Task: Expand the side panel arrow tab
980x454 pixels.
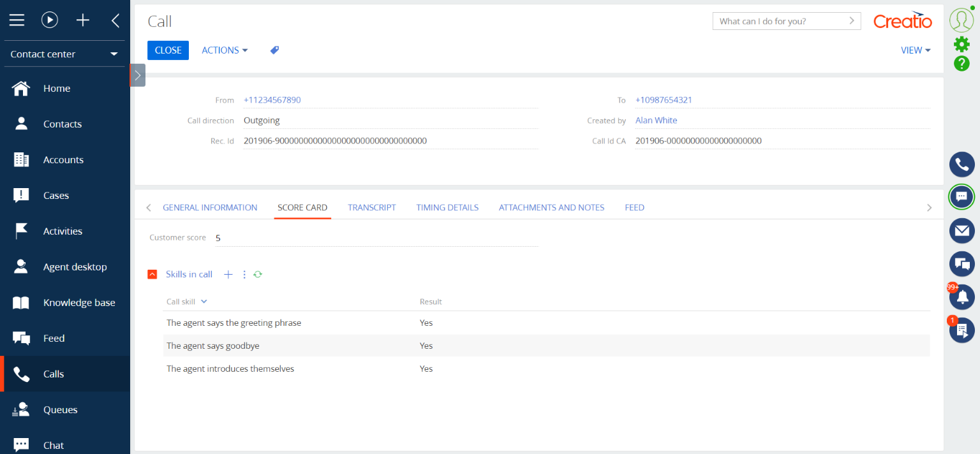Action: (x=138, y=75)
